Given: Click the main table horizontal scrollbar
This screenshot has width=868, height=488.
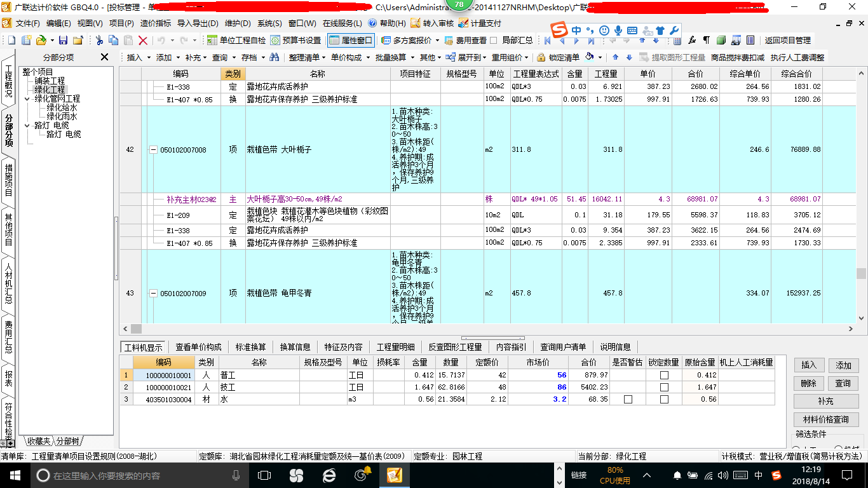Looking at the screenshot, I should tap(487, 329).
